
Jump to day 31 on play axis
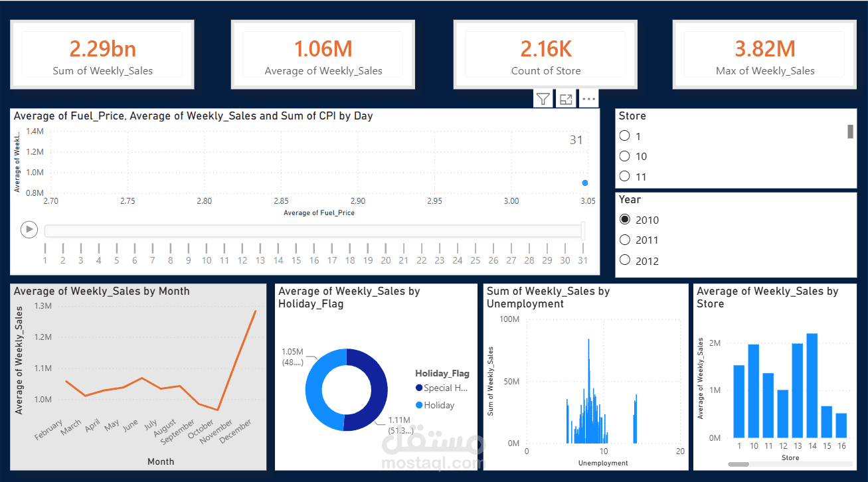(583, 260)
